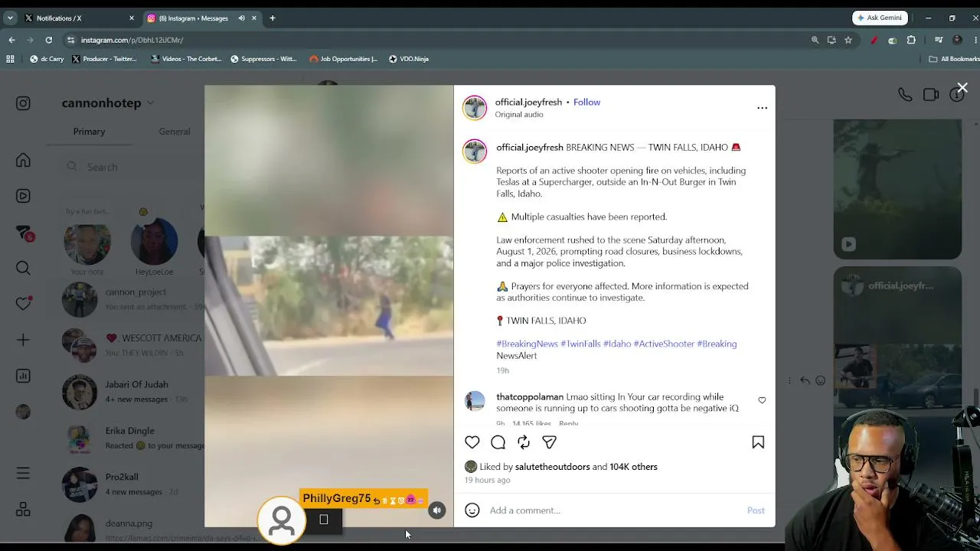Image resolution: width=980 pixels, height=551 pixels.
Task: Create a new post with plus icon
Action: pos(23,340)
